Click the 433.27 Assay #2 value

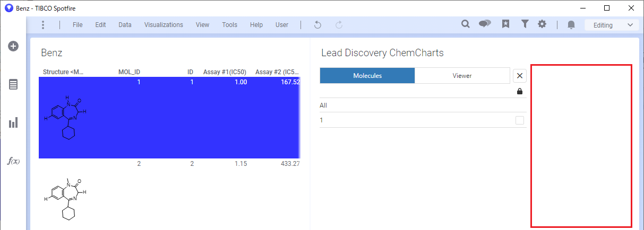pyautogui.click(x=290, y=164)
